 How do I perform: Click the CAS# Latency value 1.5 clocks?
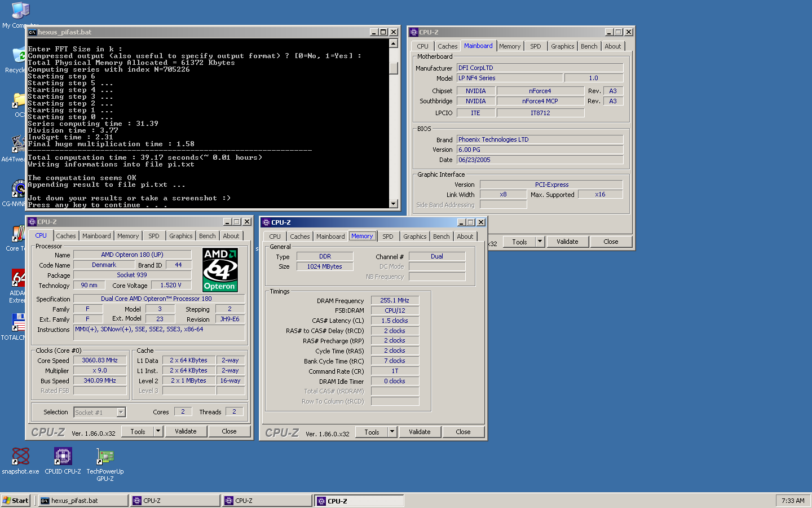(x=395, y=321)
